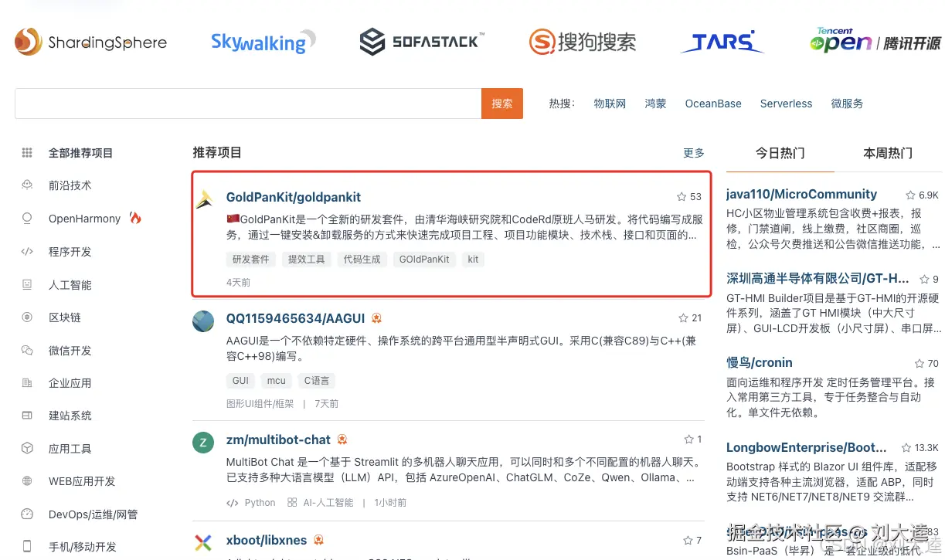
Task: Click inside the search input field
Action: click(247, 103)
